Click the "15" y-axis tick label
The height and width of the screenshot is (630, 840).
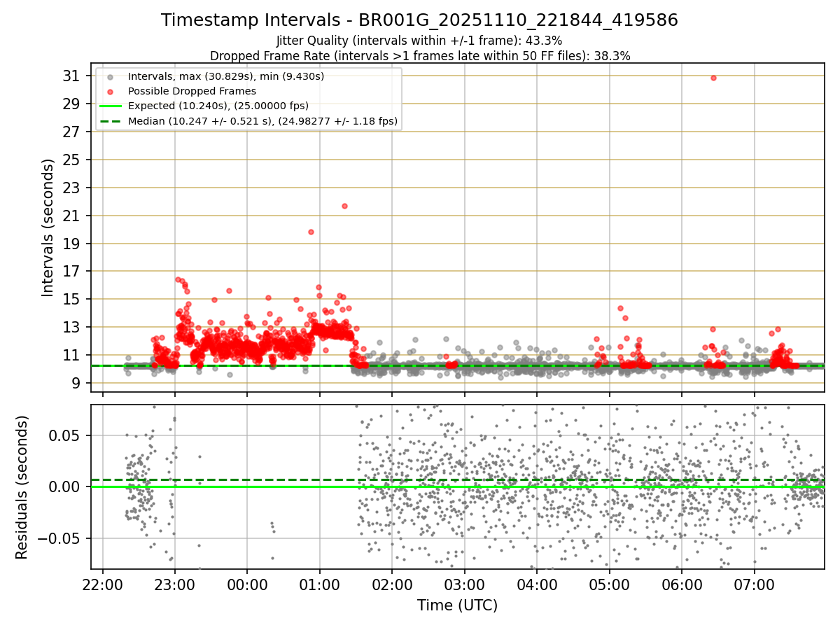[x=72, y=299]
